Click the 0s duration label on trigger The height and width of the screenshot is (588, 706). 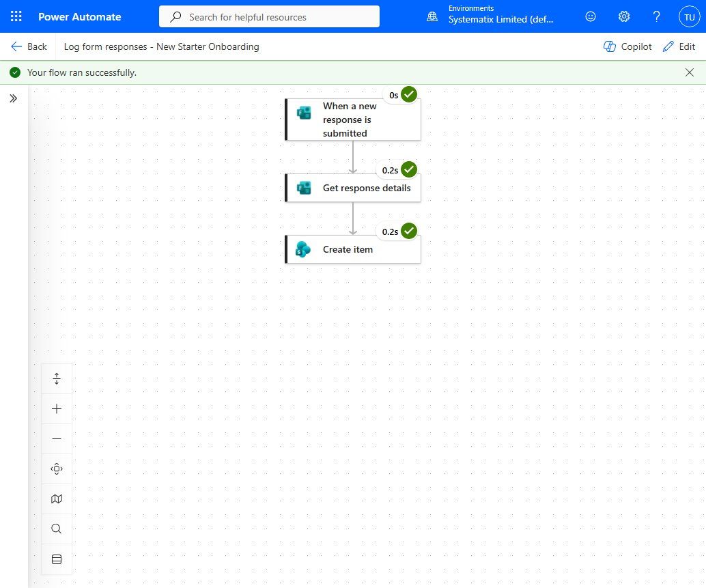click(x=393, y=96)
